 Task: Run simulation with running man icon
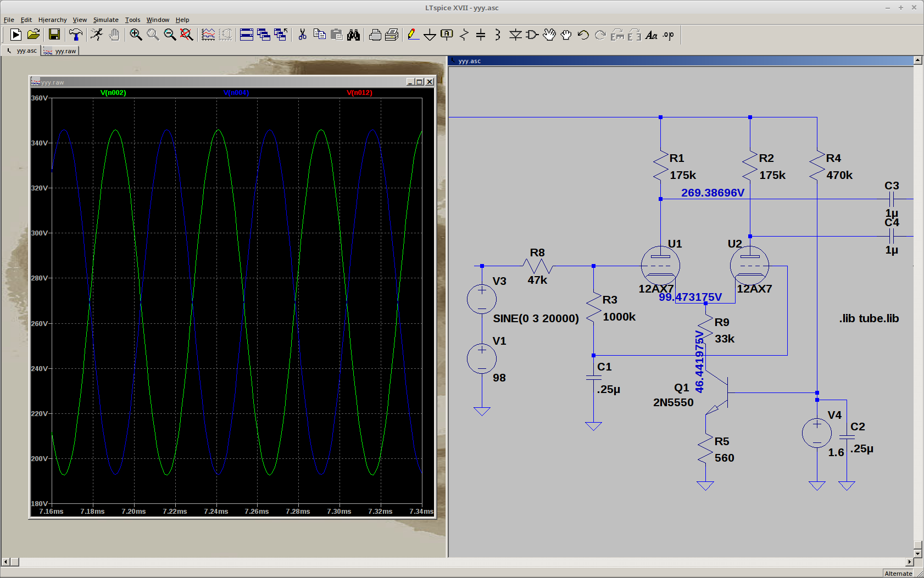97,35
